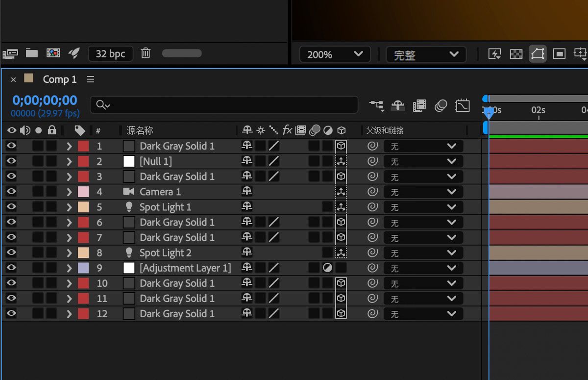Delete selected project item with trash icon
Viewport: 588px width, 380px height.
coord(146,53)
